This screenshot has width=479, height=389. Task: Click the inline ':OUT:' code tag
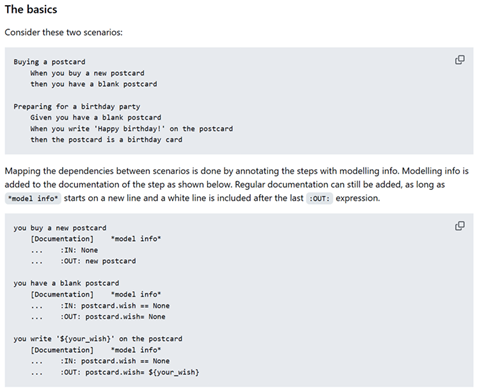(319, 198)
